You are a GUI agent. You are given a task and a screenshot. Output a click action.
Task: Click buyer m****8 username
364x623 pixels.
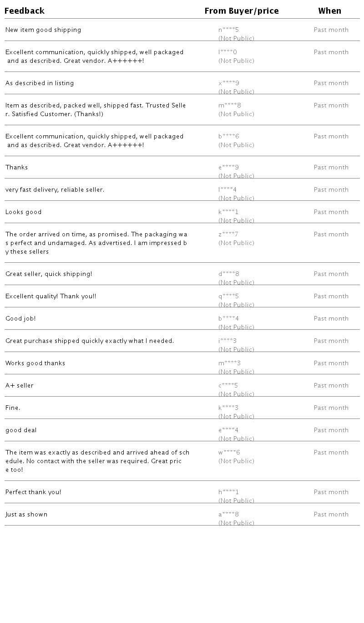click(230, 106)
